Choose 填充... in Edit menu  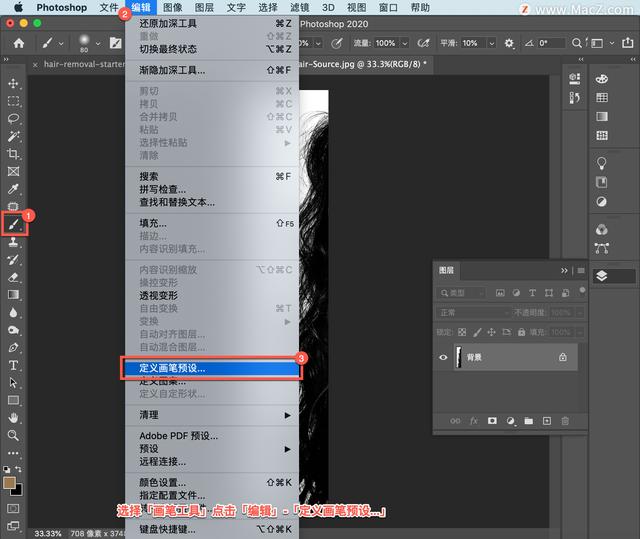tap(212, 224)
